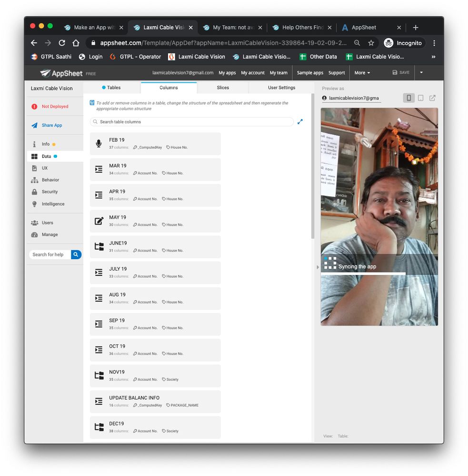
Task: Expand the AUG 19 table columns
Action: point(155,298)
